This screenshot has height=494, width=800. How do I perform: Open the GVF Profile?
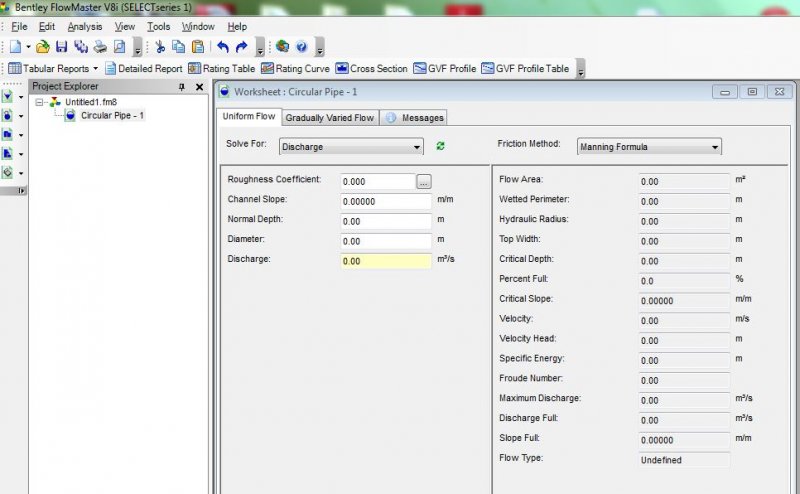pos(444,68)
